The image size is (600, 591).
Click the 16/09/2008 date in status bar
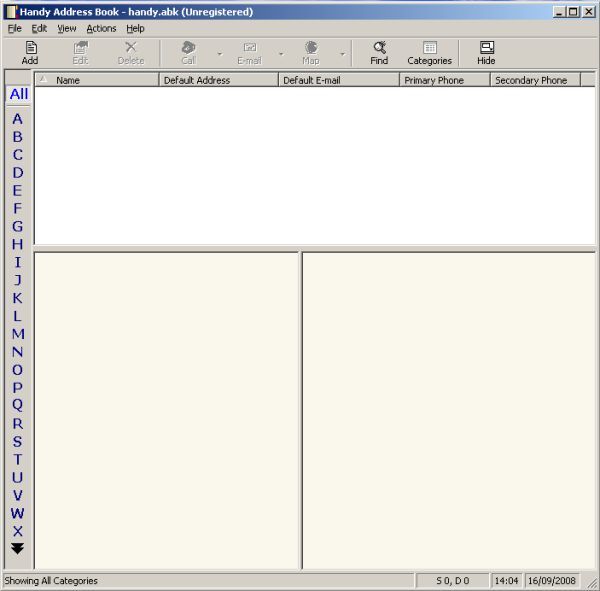click(x=551, y=581)
